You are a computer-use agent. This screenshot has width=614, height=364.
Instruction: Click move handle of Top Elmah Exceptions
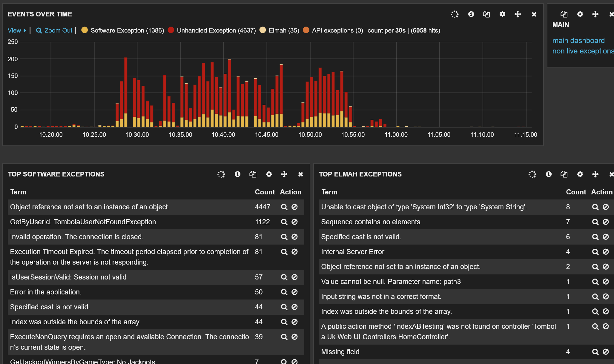pyautogui.click(x=595, y=174)
